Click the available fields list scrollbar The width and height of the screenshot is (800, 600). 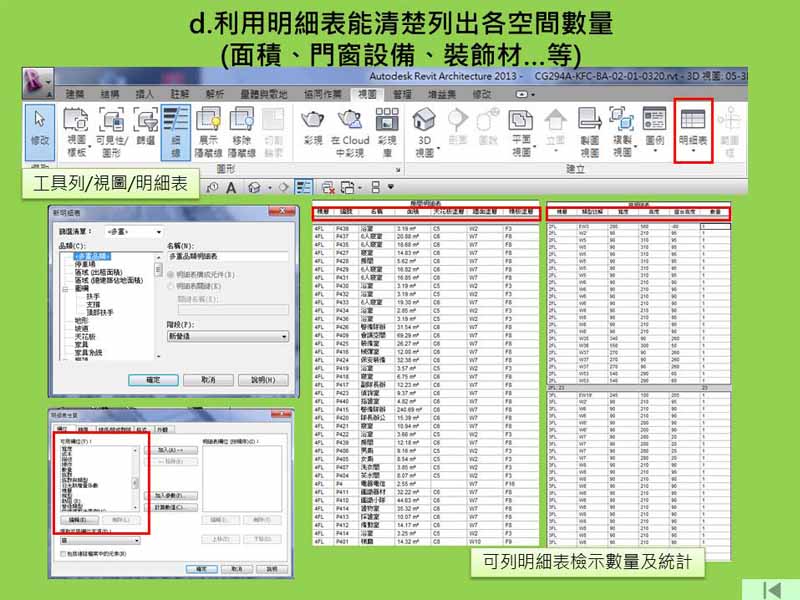(135, 479)
